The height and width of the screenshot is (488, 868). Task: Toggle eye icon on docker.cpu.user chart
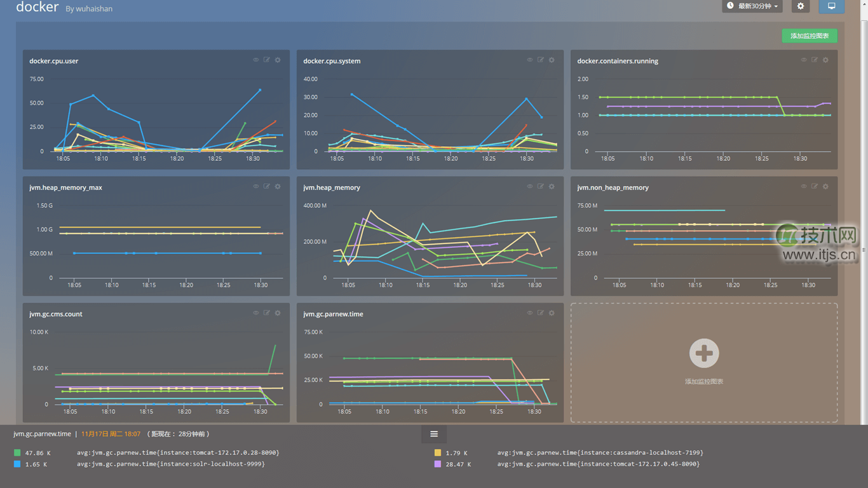pos(256,60)
